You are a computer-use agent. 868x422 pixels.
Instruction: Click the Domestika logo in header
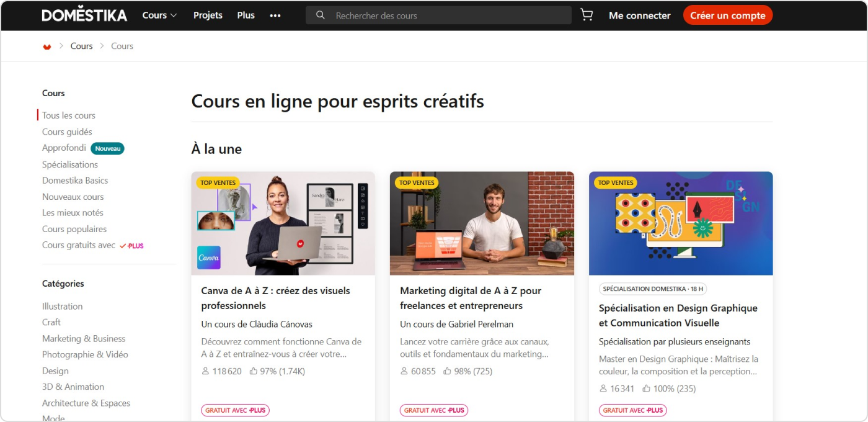84,15
